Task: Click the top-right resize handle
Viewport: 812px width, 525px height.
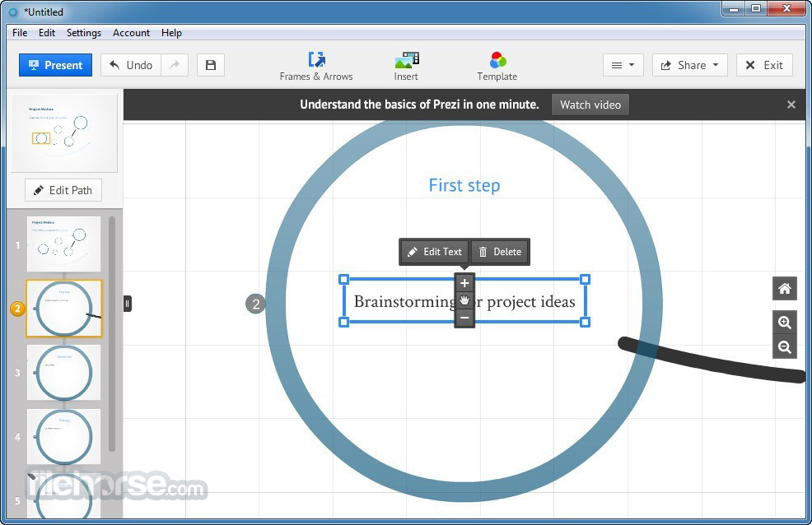Action: tap(586, 279)
